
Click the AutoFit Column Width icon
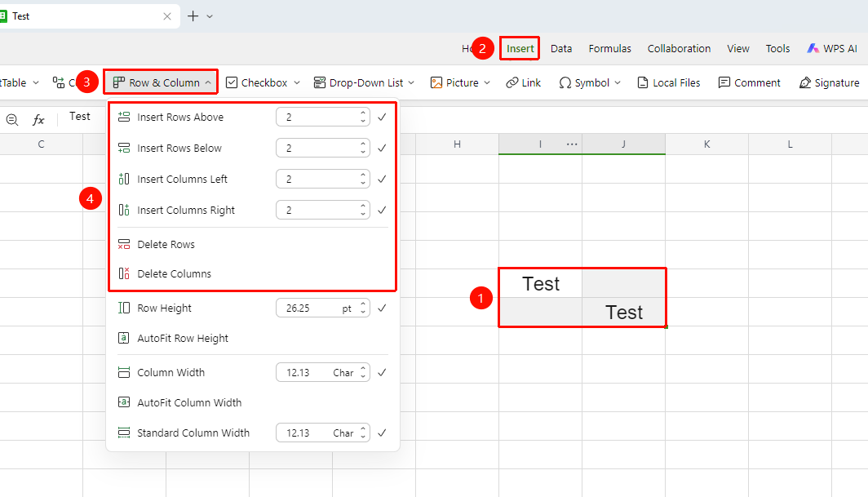click(124, 402)
